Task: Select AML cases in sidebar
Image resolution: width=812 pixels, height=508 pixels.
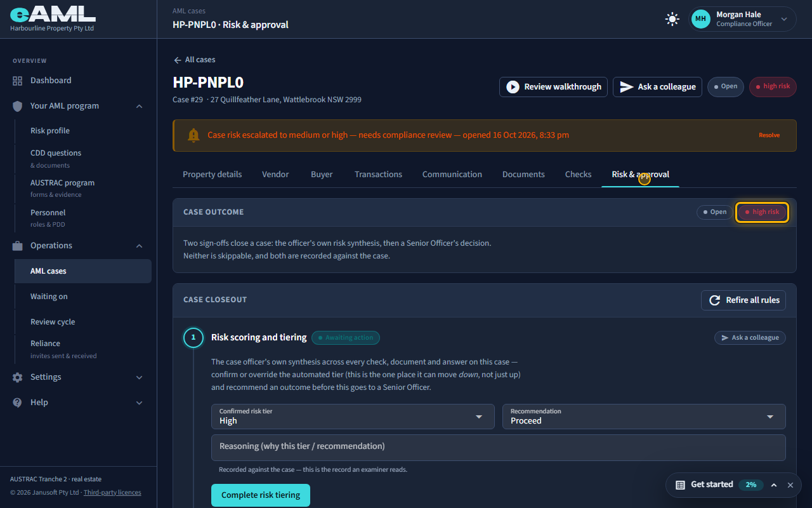Action: point(83,271)
